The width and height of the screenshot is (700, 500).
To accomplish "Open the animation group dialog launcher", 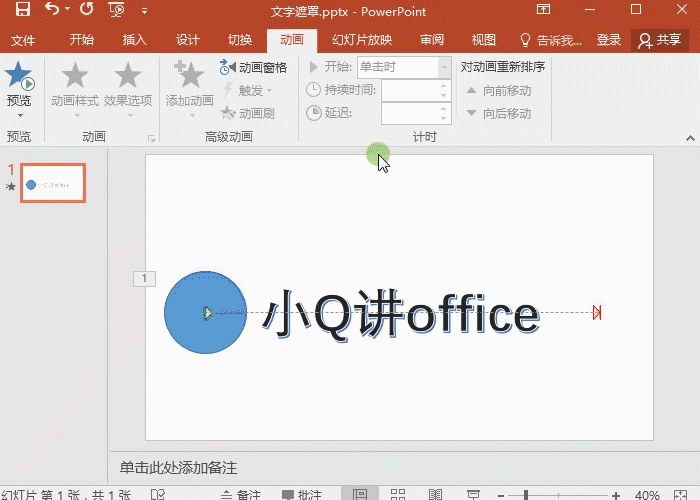I will [151, 138].
